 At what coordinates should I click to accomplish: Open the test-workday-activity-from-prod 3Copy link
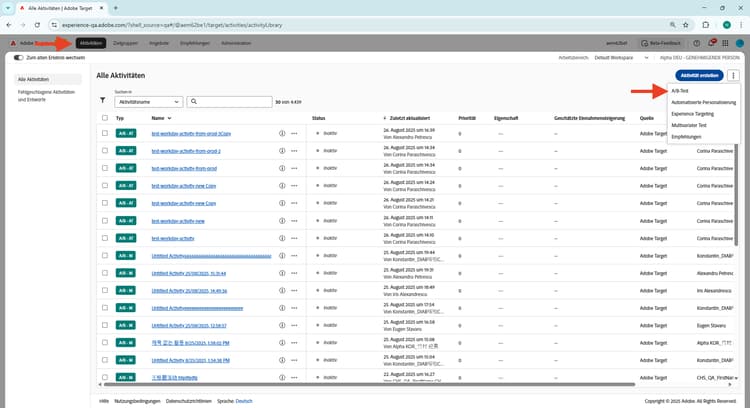coord(191,133)
